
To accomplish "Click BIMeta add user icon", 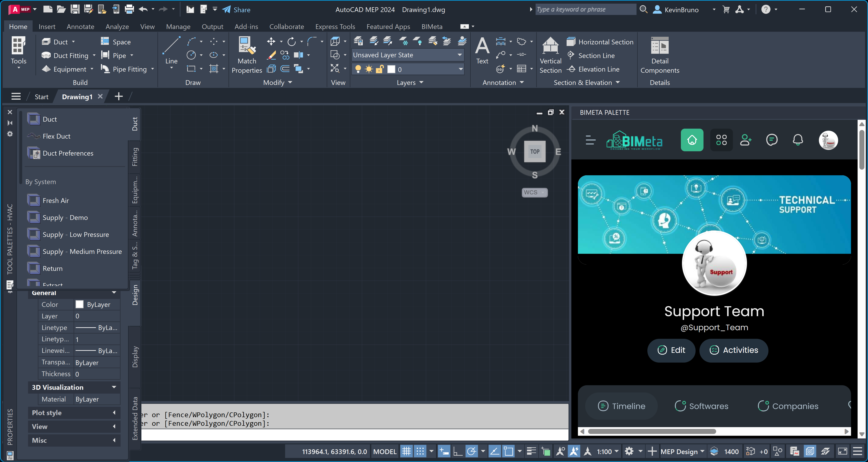I will click(746, 140).
